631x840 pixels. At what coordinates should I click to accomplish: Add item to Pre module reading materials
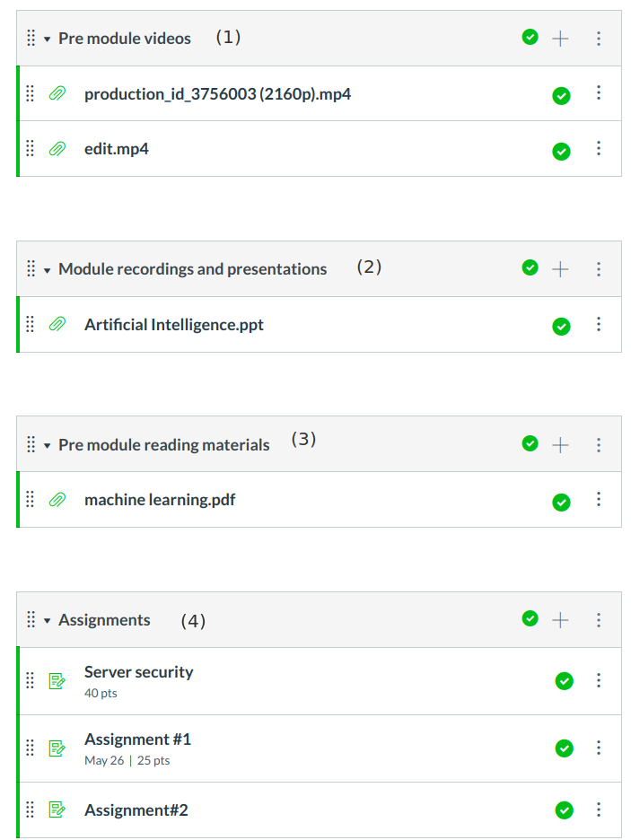(560, 444)
